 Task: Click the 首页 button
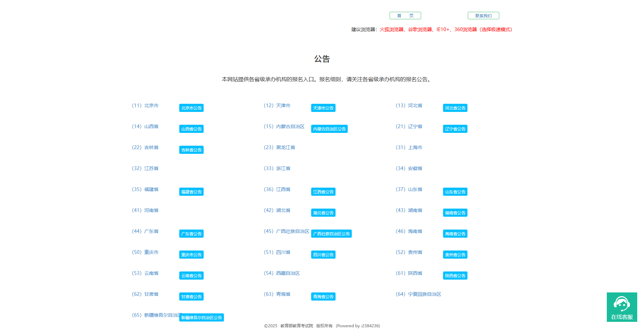(405, 15)
